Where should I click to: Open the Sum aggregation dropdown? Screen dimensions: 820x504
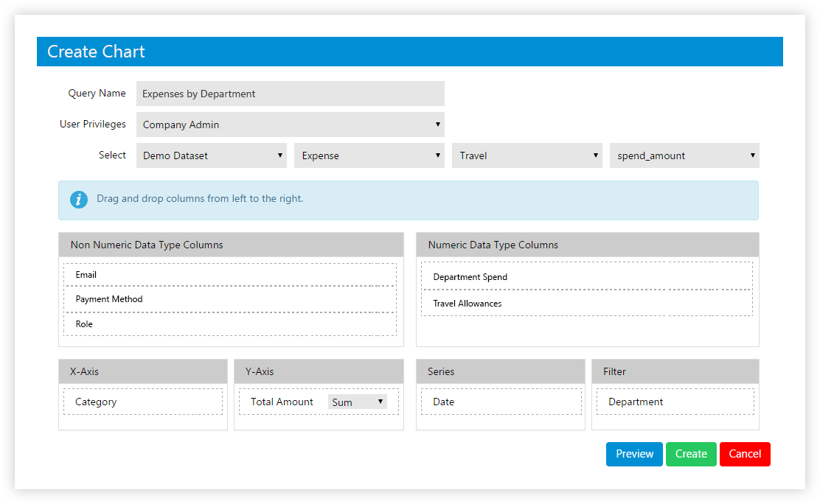pos(358,402)
